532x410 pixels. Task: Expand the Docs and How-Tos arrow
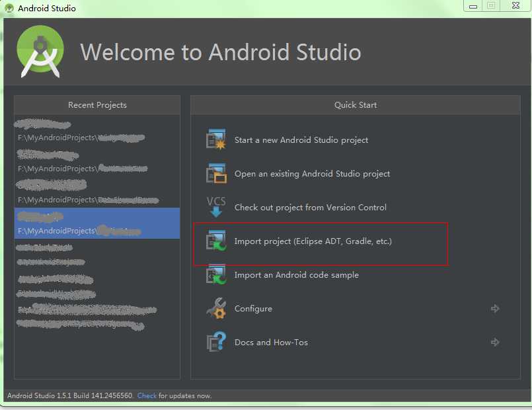(495, 342)
